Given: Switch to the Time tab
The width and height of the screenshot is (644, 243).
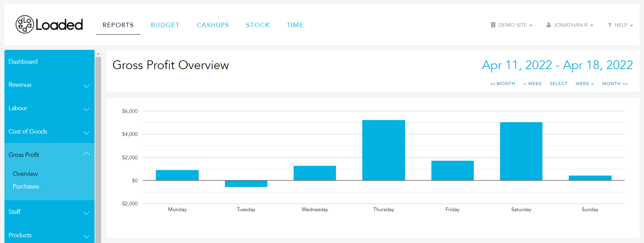Looking at the screenshot, I should pos(295,25).
